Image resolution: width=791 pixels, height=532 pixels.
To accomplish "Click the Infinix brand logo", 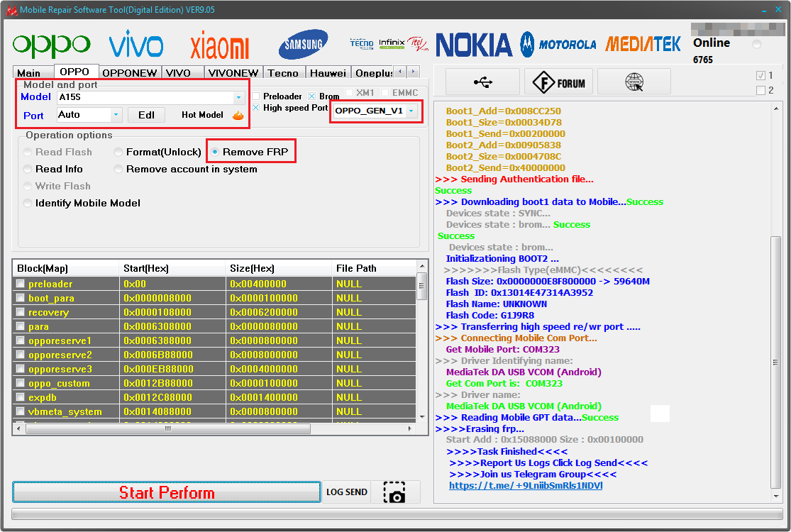I will tap(392, 44).
